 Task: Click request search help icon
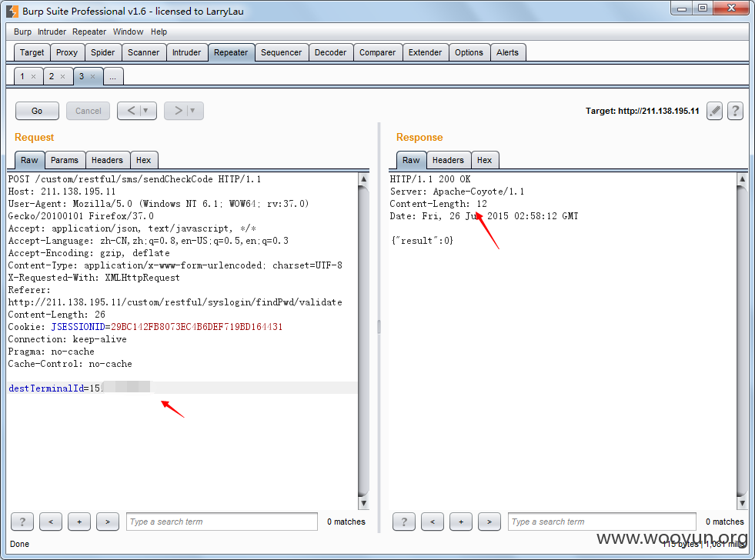click(x=22, y=522)
